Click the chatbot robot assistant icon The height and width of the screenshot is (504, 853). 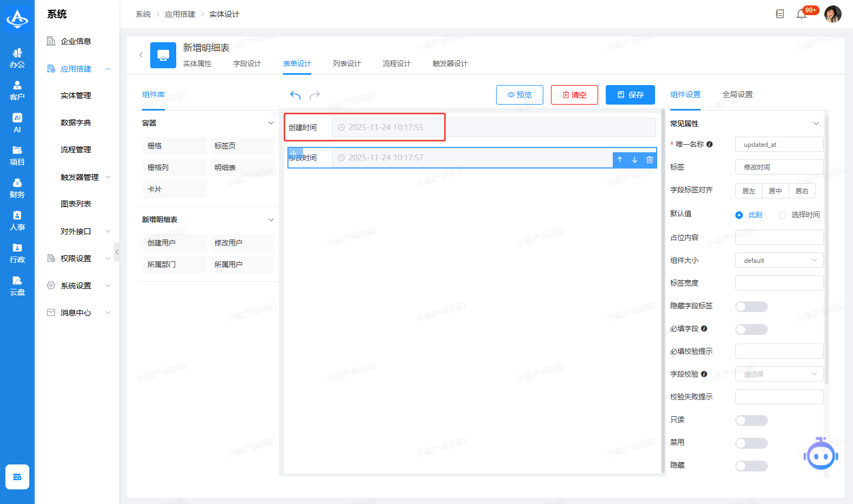pyautogui.click(x=820, y=455)
